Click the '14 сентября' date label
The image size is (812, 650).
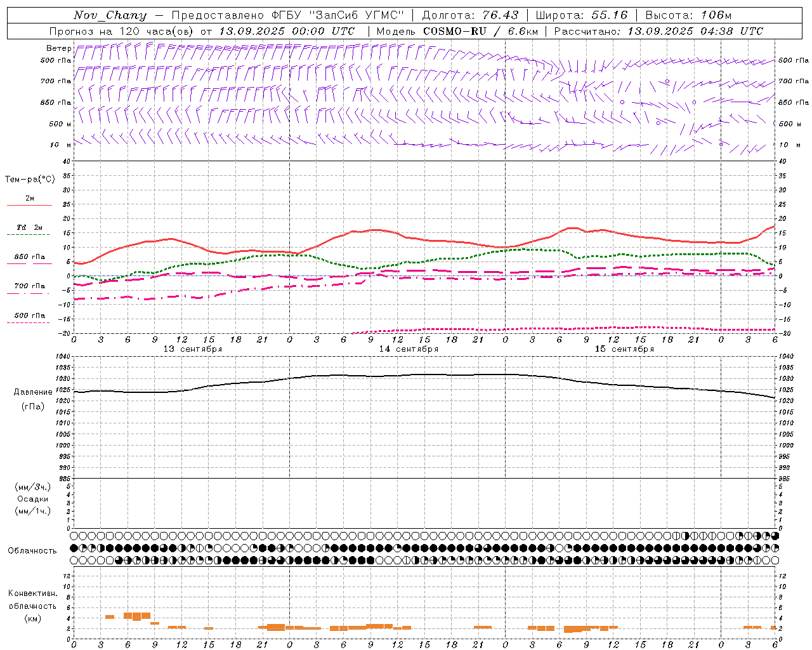pos(409,349)
